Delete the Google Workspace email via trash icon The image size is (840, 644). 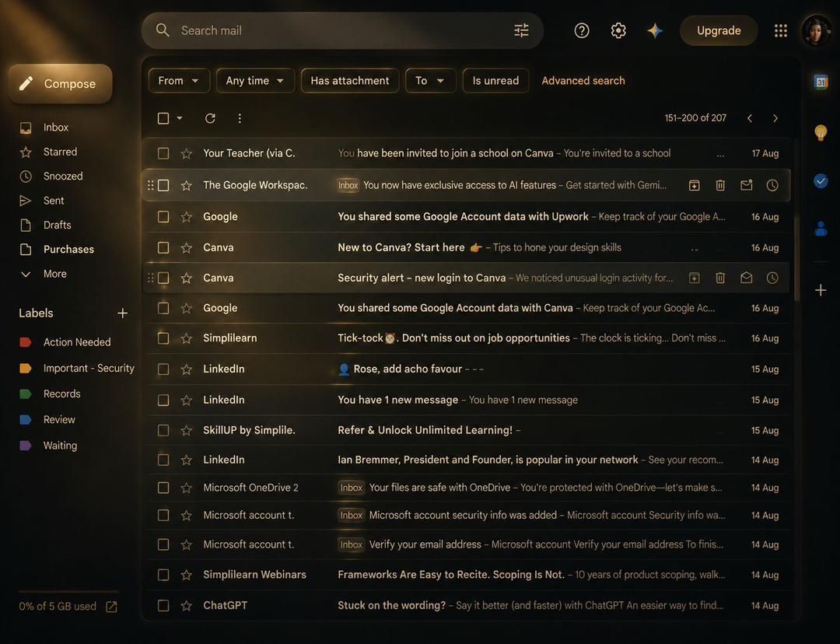720,185
